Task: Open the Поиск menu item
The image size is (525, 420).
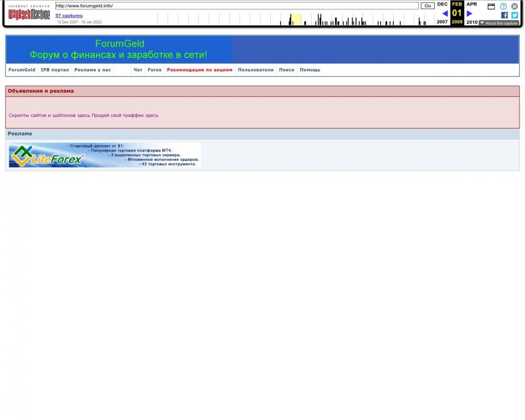Action: point(287,70)
